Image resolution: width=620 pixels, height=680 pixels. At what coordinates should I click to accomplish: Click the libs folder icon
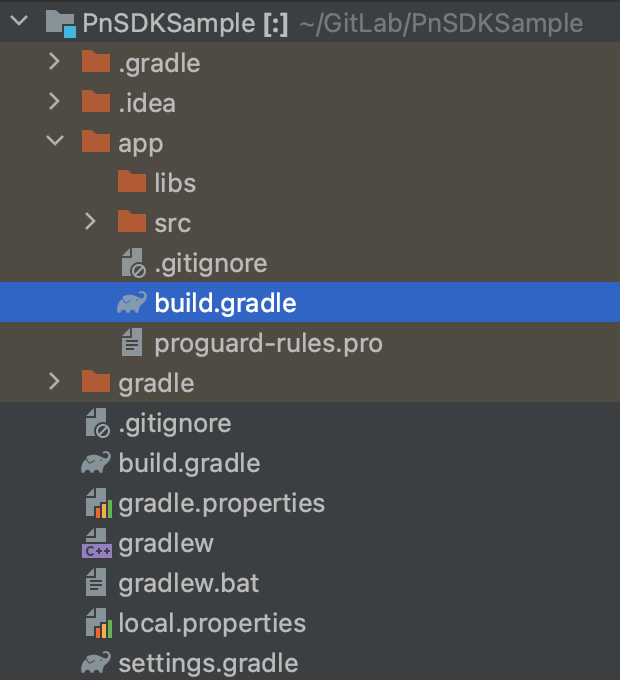tap(132, 182)
